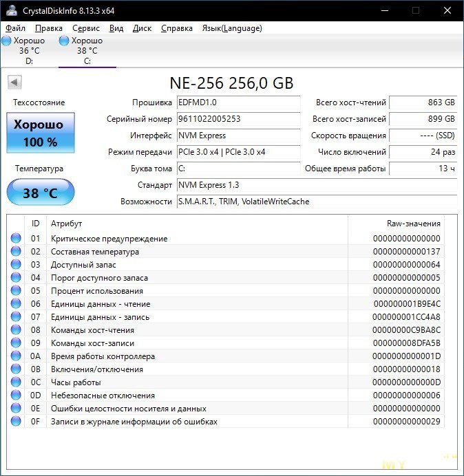Click status orb for Небезопасные отключения row
Screen dimensions: 464x476
point(16,396)
